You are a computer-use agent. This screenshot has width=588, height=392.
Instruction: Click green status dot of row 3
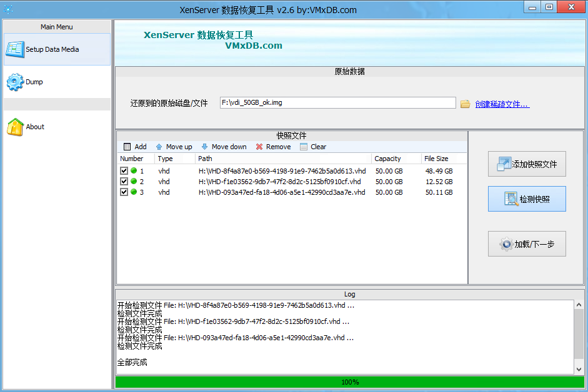[134, 192]
